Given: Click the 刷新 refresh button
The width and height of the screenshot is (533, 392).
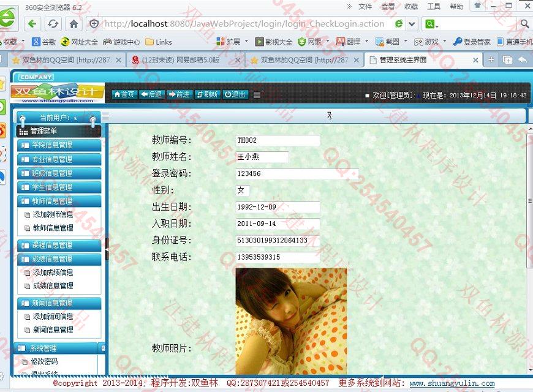Looking at the screenshot, I should tap(207, 94).
